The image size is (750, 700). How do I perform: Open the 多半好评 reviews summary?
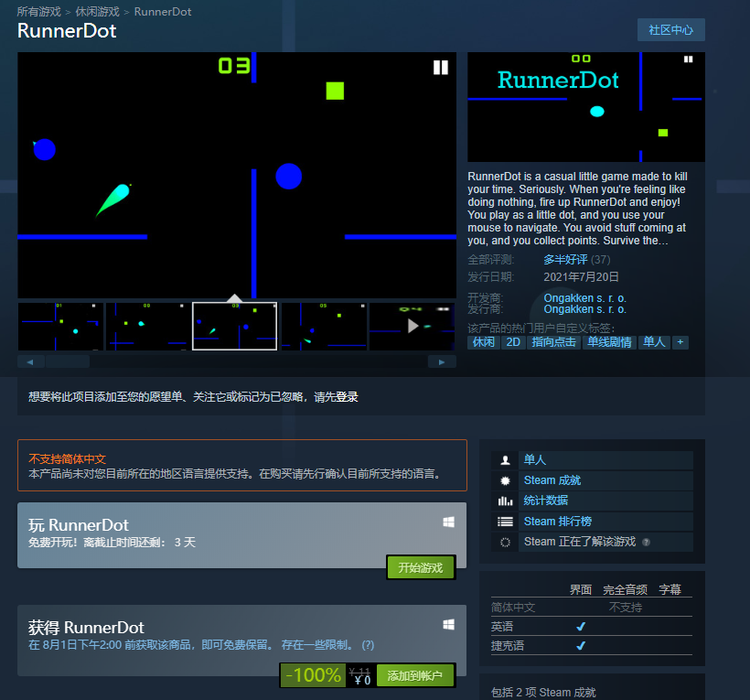coord(565,260)
